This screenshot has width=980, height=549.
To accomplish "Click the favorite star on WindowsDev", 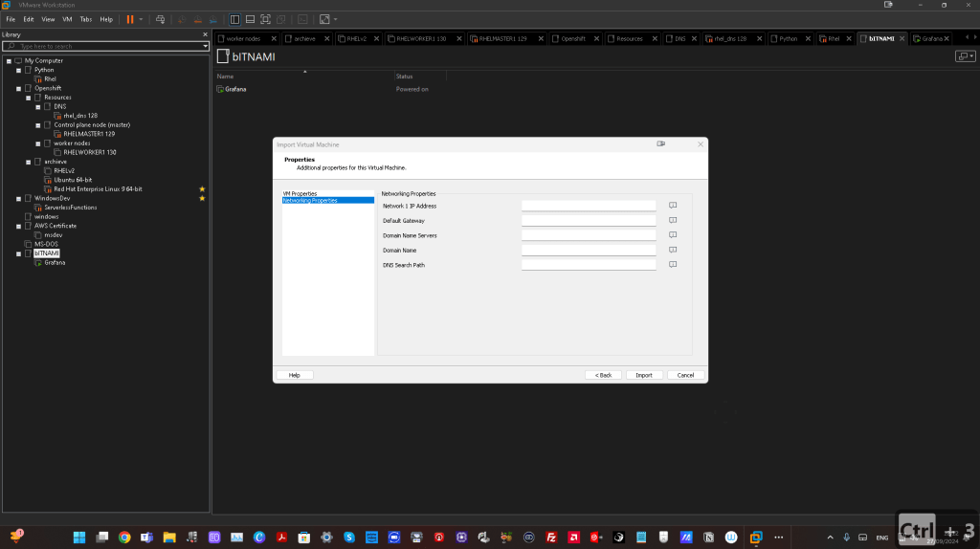I will (x=202, y=199).
